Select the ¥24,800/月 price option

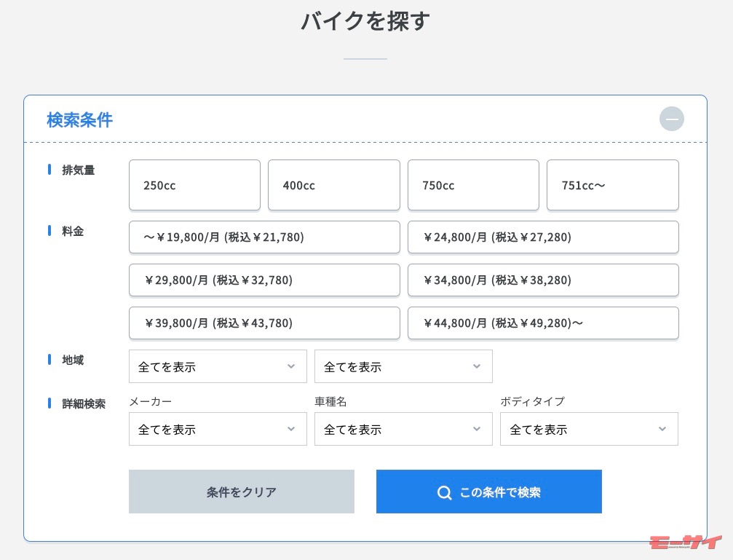(542, 237)
